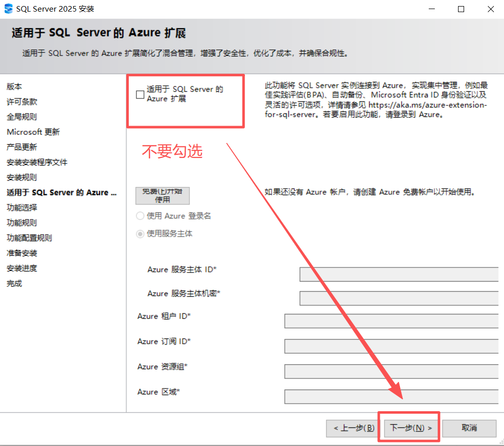Image resolution: width=504 pixels, height=446 pixels.
Task: Click the 上一步(B) button
Action: 353,428
